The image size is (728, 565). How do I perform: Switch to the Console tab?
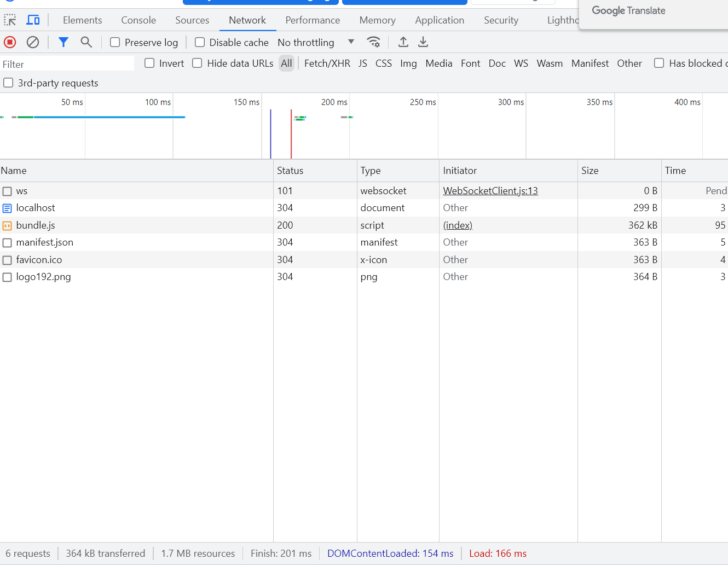138,20
